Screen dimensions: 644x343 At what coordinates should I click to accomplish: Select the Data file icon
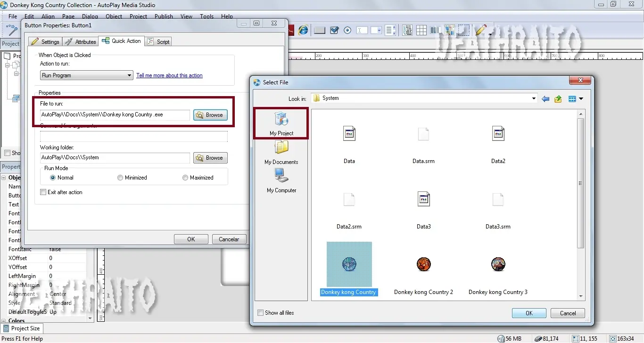[349, 133]
